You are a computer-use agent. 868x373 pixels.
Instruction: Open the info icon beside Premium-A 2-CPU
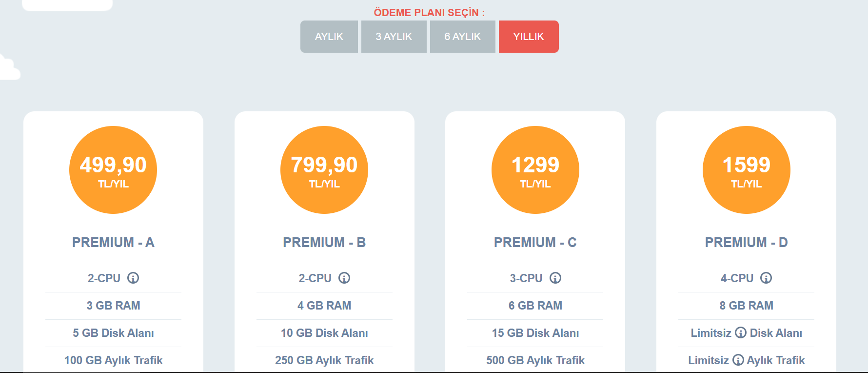[x=133, y=278]
